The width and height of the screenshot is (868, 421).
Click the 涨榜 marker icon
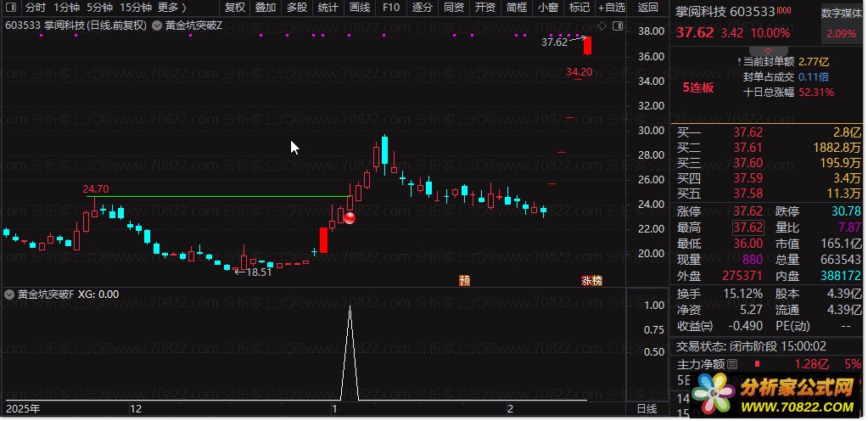[x=591, y=280]
